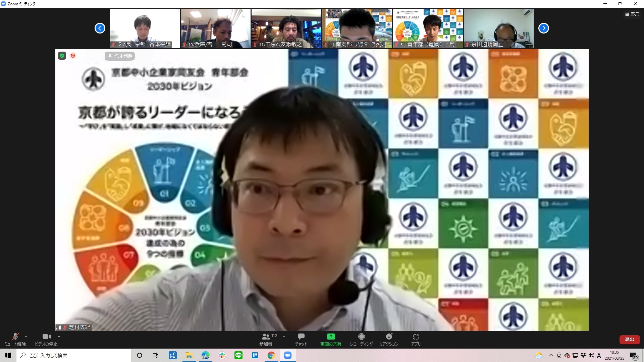Open the 参加者 participants panel

(266, 339)
